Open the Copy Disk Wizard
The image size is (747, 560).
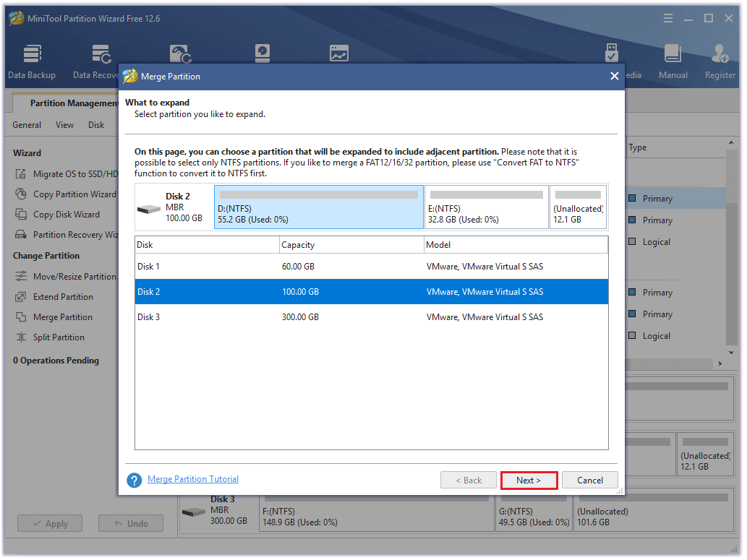point(66,215)
